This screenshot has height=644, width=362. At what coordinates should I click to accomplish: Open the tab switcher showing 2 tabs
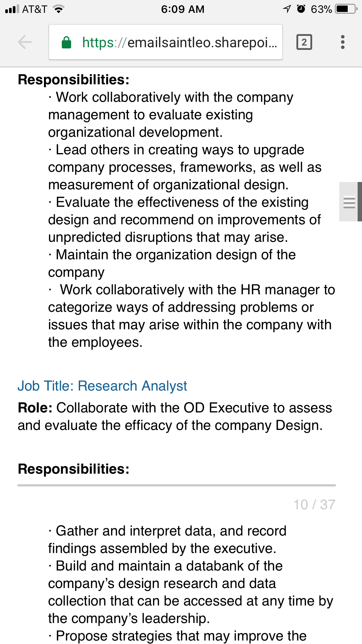304,42
